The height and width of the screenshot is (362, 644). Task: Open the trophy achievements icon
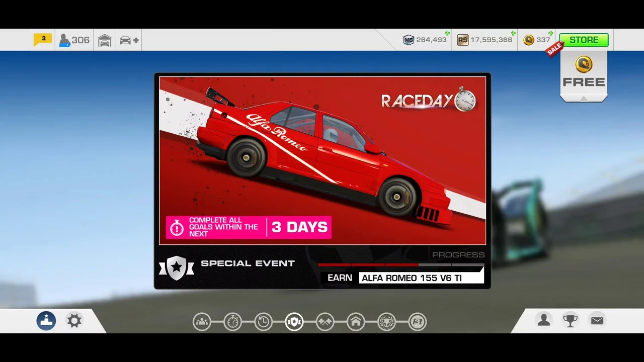pyautogui.click(x=570, y=320)
